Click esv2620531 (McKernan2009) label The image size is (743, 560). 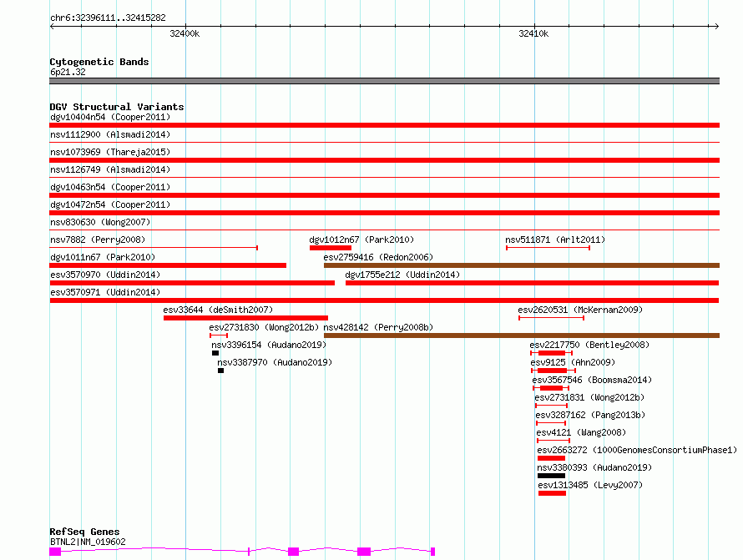[580, 310]
